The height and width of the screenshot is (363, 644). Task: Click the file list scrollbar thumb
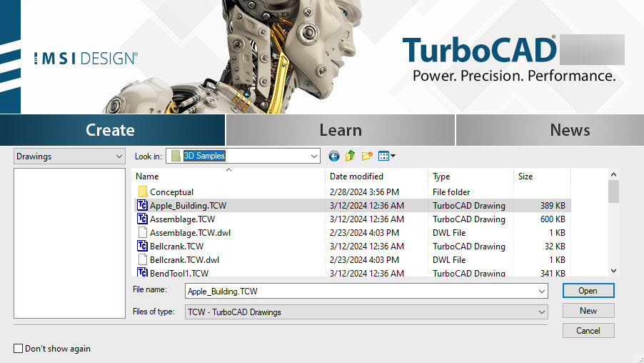pyautogui.click(x=613, y=192)
